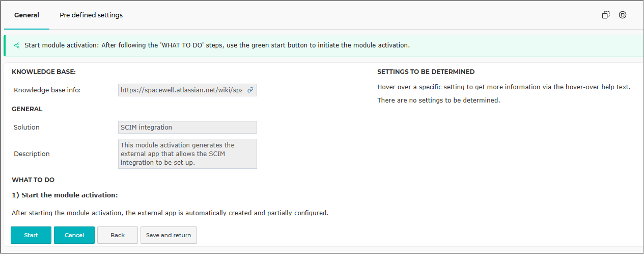Click the circular target icon at top right

point(623,15)
